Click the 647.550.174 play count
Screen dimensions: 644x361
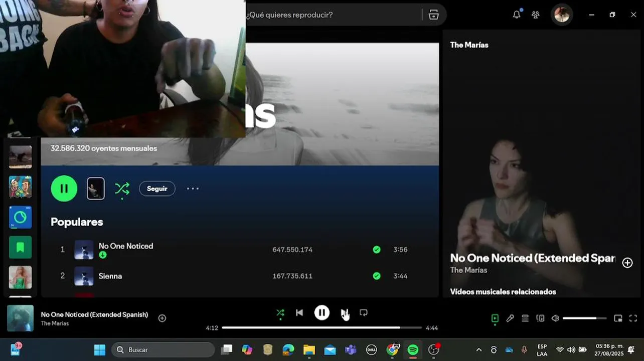tap(292, 249)
